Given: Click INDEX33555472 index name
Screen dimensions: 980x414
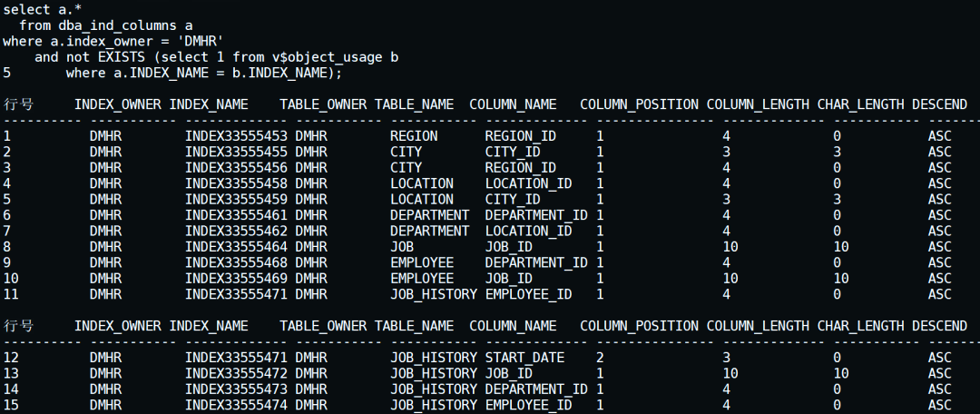Looking at the screenshot, I should (x=236, y=373).
